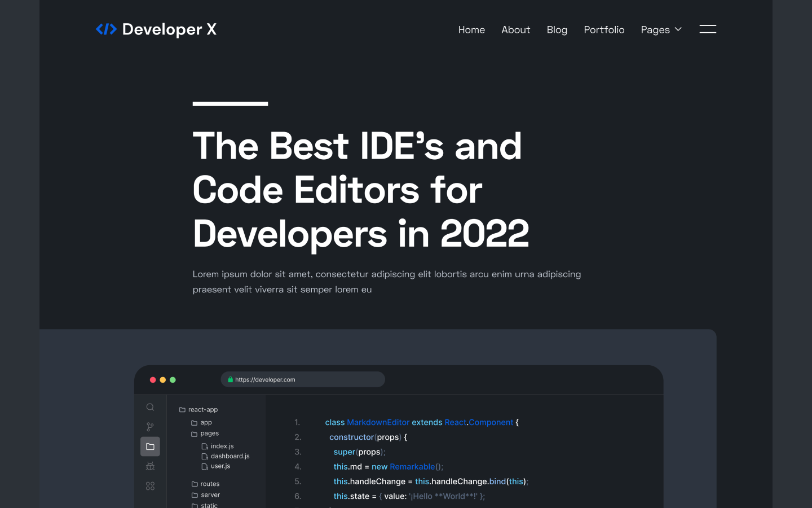Click the folder icon next to routes

(x=193, y=484)
